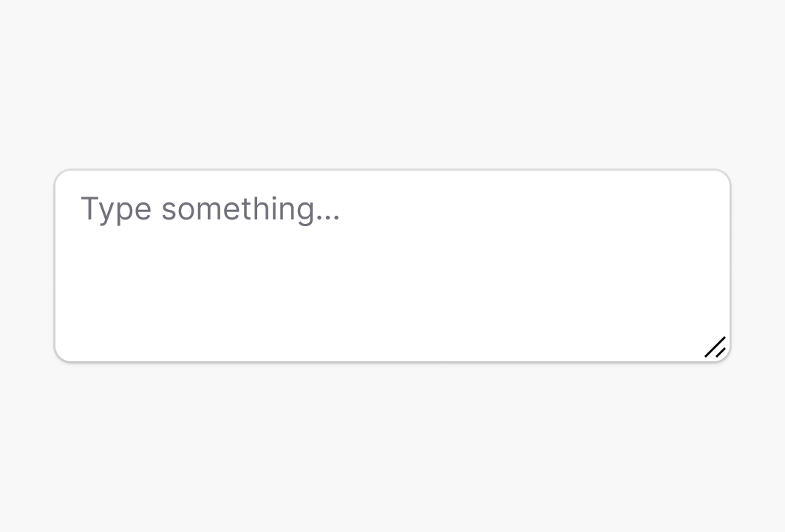Place cursor right after the placeholder ellipsis

click(x=343, y=209)
